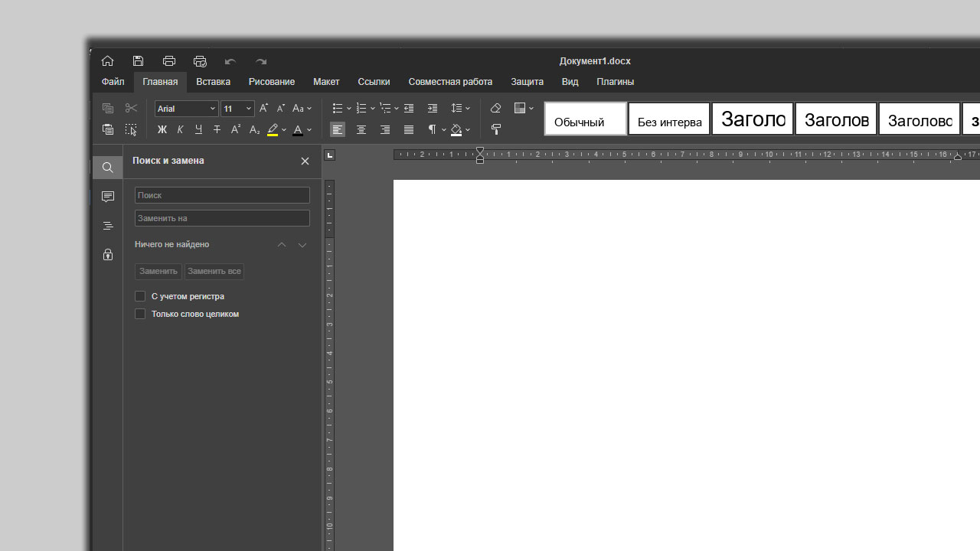Decrease paragraph indent
The width and height of the screenshot is (980, 551).
(409, 109)
